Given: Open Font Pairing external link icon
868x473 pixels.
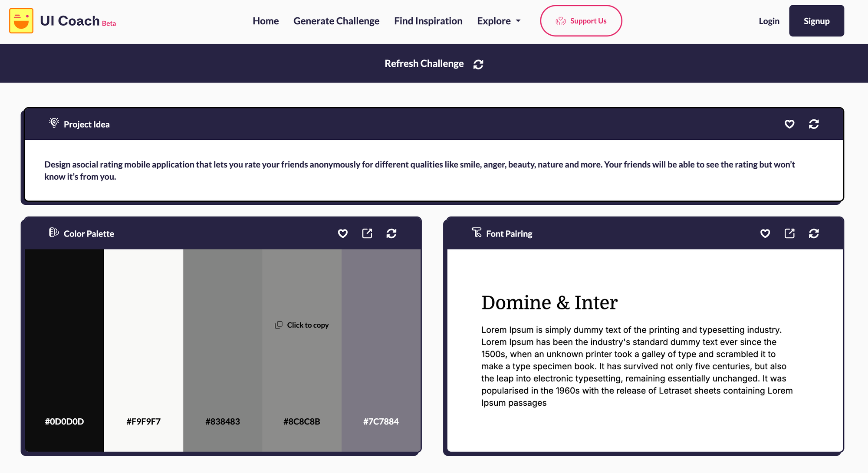Looking at the screenshot, I should 789,233.
